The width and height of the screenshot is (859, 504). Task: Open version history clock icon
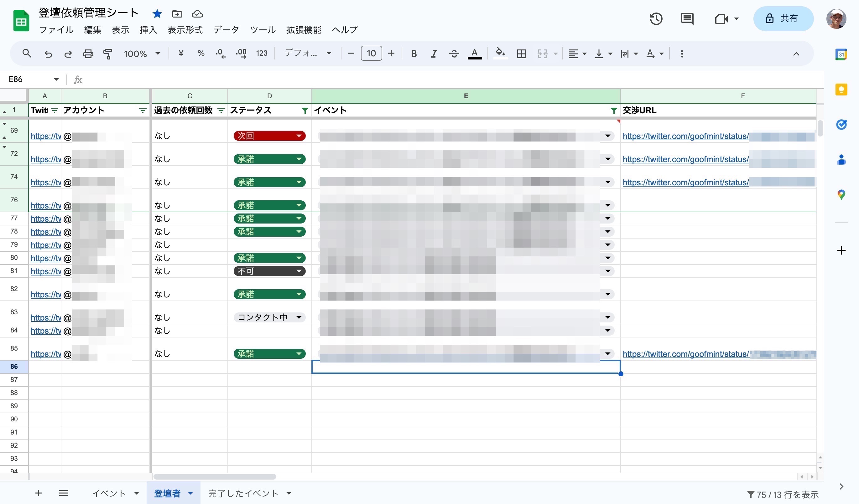(x=656, y=18)
